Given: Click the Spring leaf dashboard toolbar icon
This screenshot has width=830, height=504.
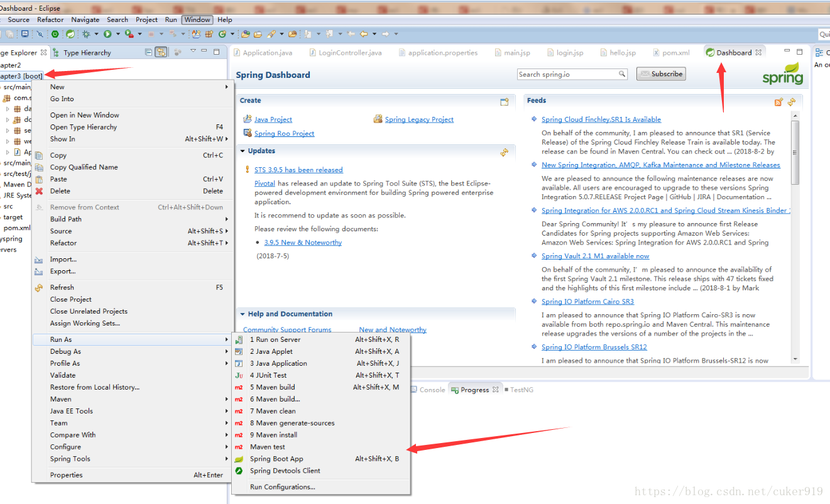Looking at the screenshot, I should (70, 34).
